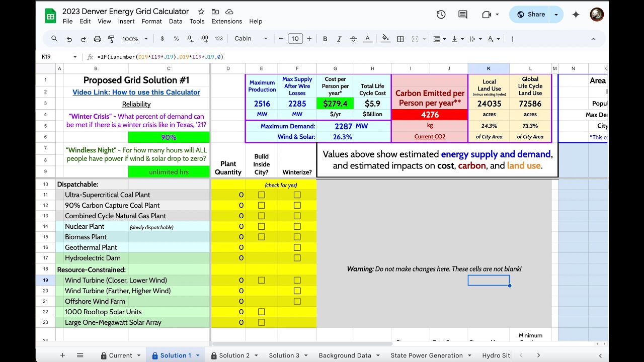The width and height of the screenshot is (644, 362).
Task: Open the File menu
Action: [x=67, y=21]
